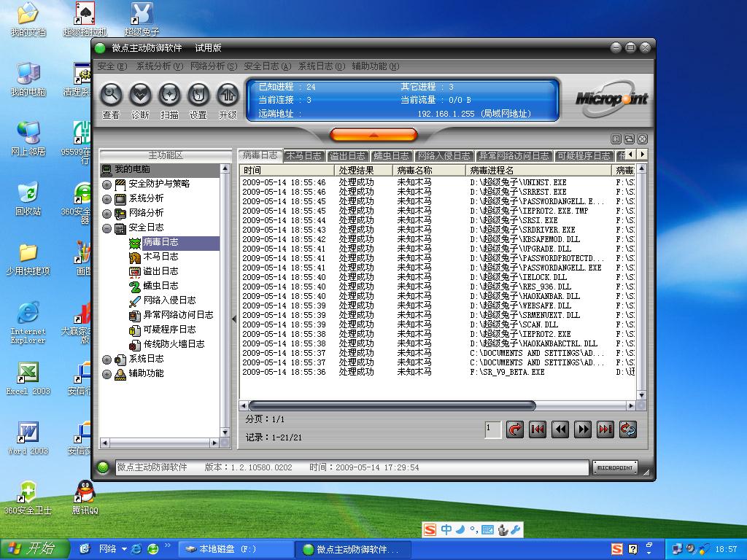Switch to the 可疑程序日志 tab
The image size is (747, 560).
click(584, 156)
